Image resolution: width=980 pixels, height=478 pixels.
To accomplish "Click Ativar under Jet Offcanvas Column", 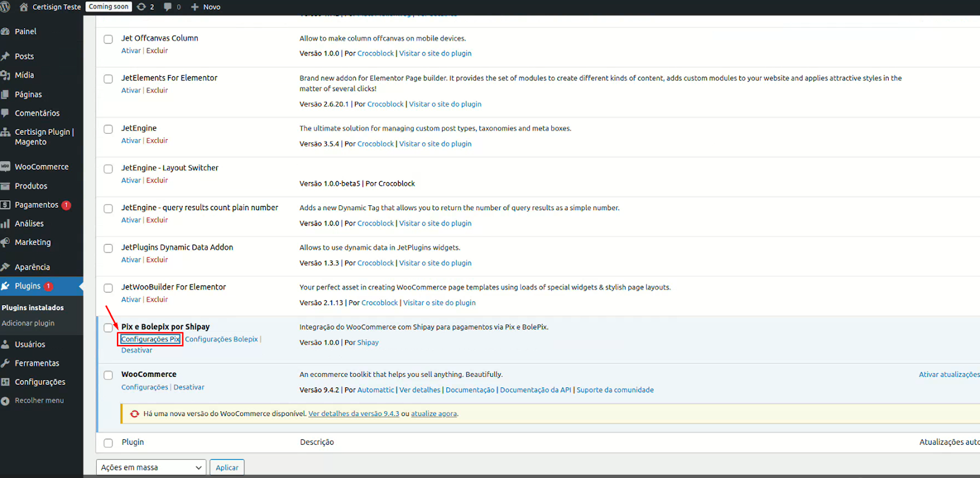I will point(131,51).
